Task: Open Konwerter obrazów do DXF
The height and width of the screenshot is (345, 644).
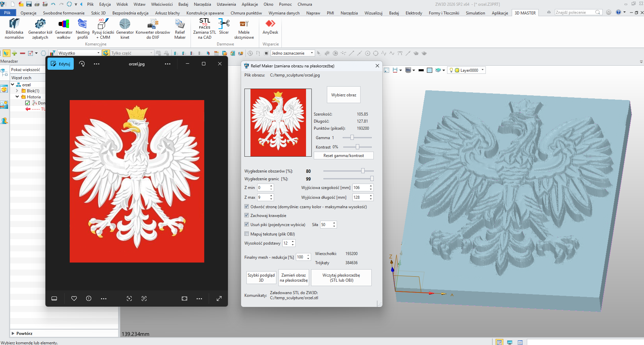Action: 153,29
